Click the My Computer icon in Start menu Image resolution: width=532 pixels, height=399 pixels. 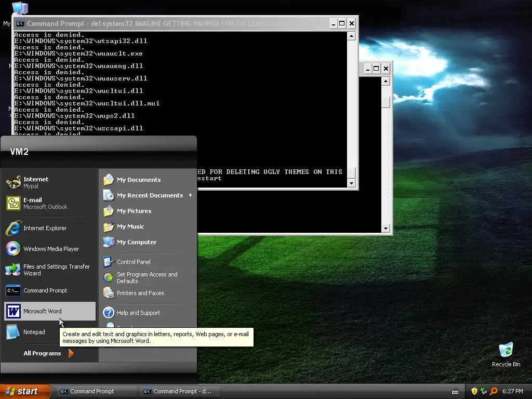point(109,242)
